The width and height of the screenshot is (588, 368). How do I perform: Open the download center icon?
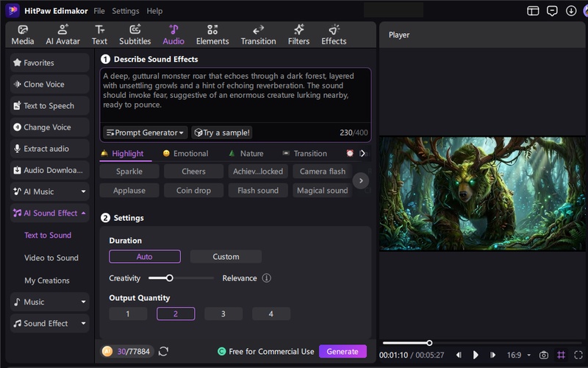tap(571, 11)
